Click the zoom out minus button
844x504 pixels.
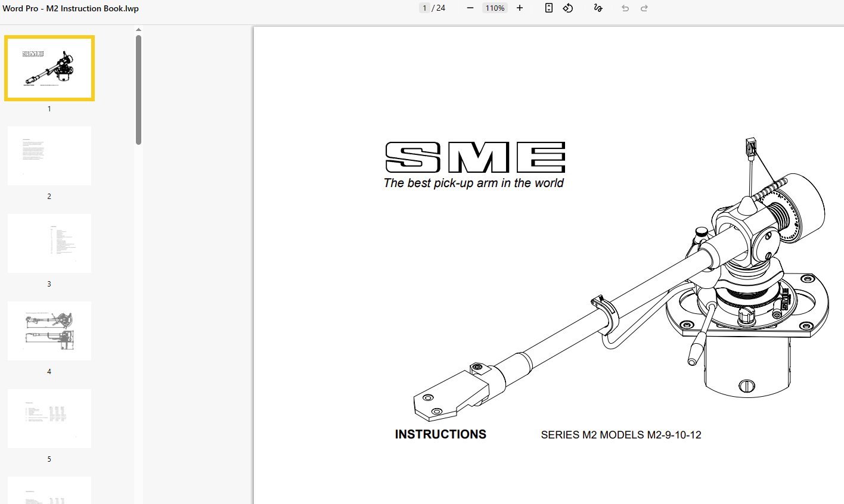coord(470,8)
